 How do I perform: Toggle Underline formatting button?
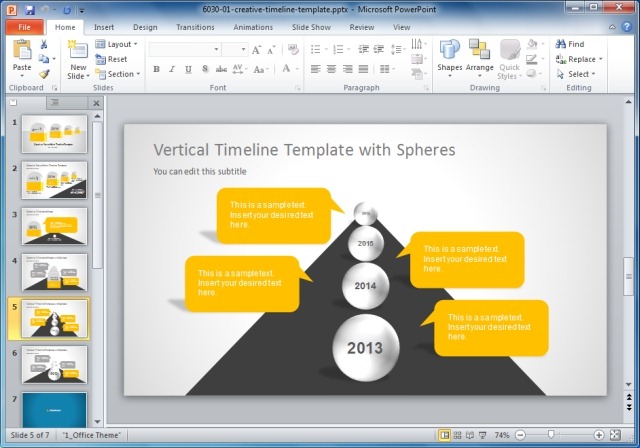point(188,69)
